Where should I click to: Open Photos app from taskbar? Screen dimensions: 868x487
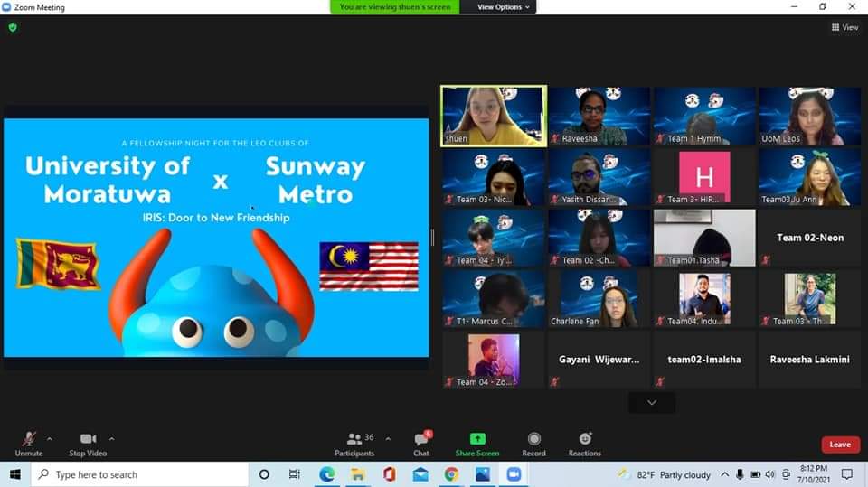[x=483, y=474]
